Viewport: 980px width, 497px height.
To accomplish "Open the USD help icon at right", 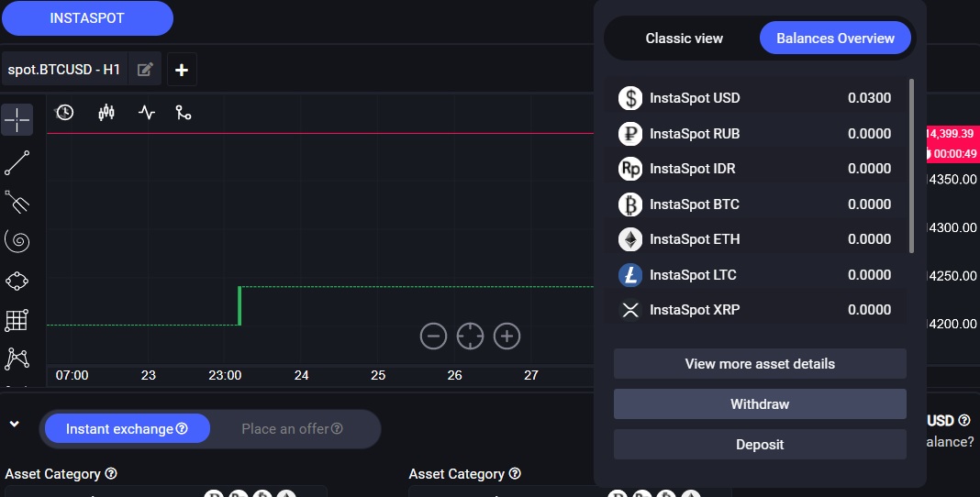I will (964, 420).
